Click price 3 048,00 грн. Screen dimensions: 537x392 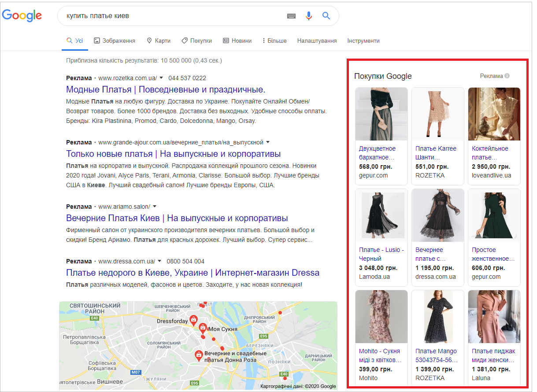coord(378,268)
